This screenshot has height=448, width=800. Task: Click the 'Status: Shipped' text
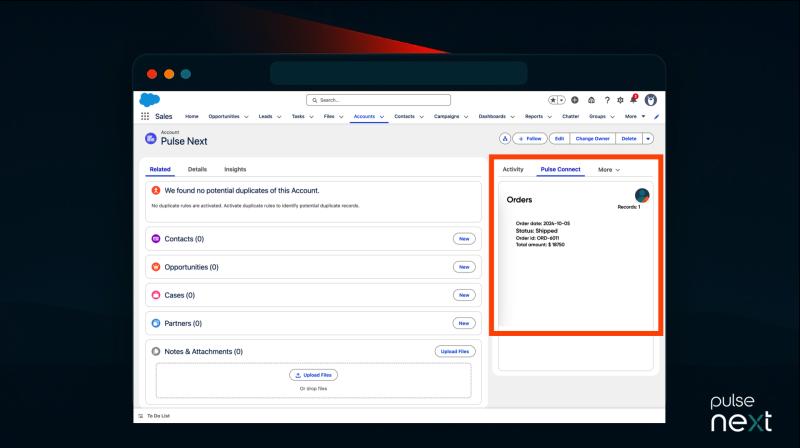pos(537,231)
